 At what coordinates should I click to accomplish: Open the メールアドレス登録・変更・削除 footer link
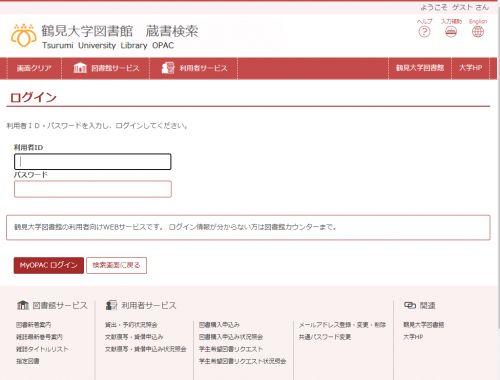(342, 325)
